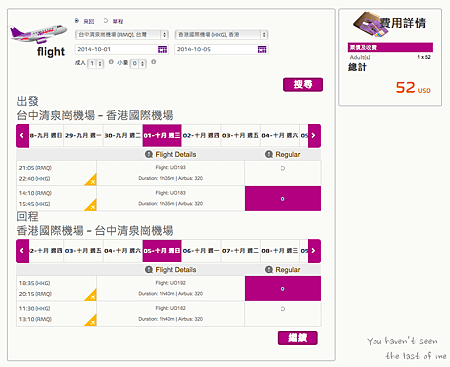Click the wallet icon in the fare details panel
This screenshot has height=367, width=450.
tap(370, 25)
